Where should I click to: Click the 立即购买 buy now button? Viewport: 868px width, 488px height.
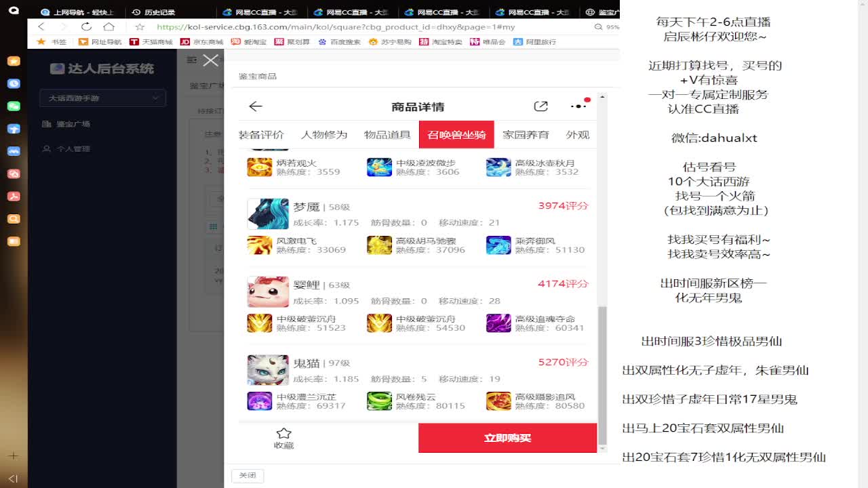507,438
